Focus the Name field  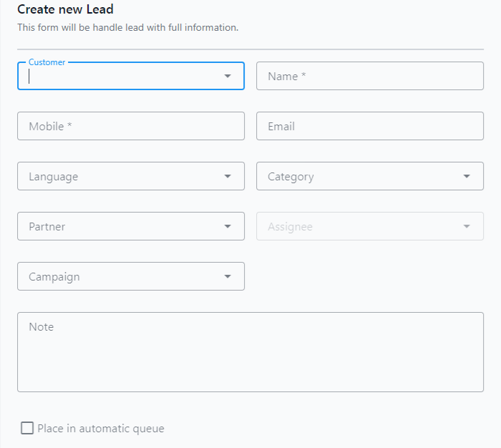(370, 76)
